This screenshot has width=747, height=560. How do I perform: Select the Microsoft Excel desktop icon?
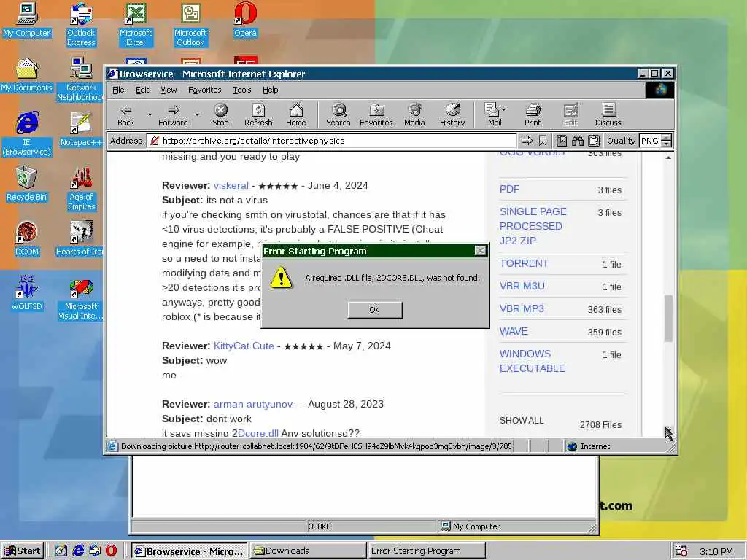[135, 24]
